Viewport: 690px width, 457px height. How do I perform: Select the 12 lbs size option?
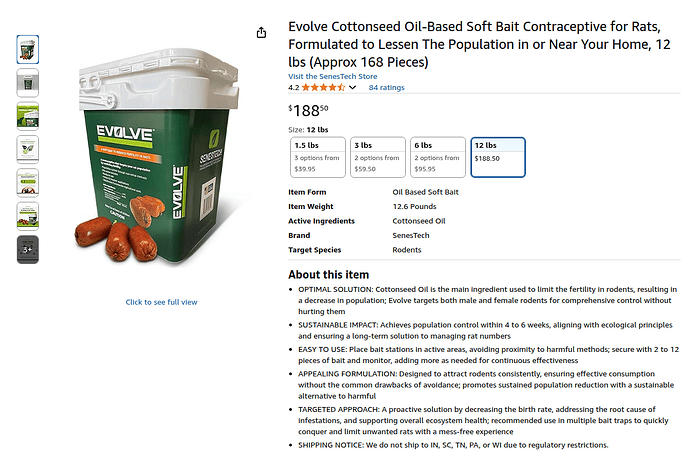coord(499,157)
